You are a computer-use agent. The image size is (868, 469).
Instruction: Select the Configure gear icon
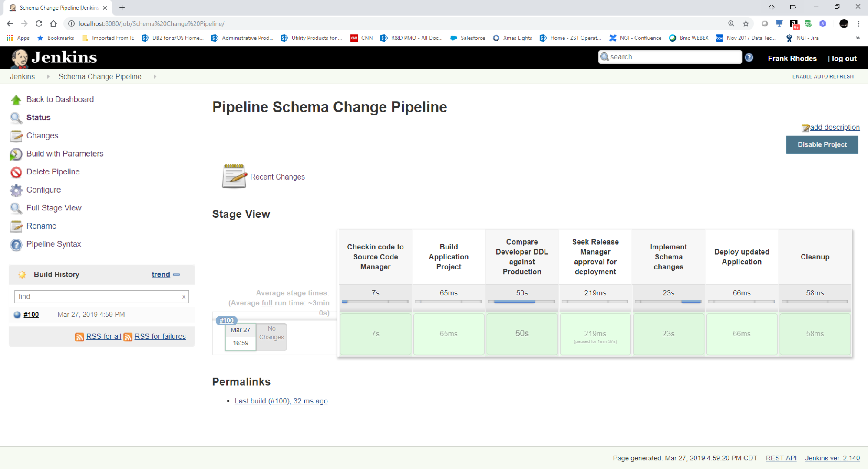coord(16,190)
